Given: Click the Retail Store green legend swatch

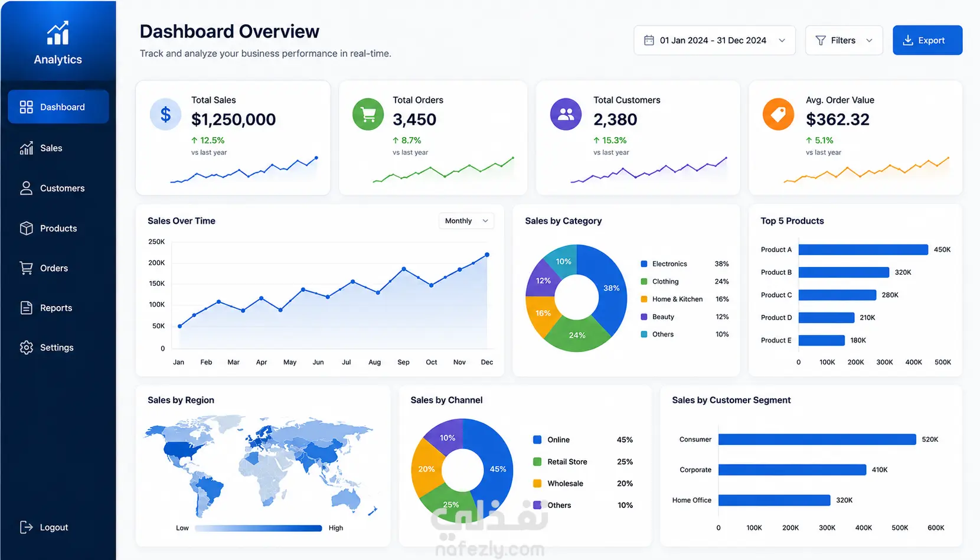Looking at the screenshot, I should pos(537,461).
